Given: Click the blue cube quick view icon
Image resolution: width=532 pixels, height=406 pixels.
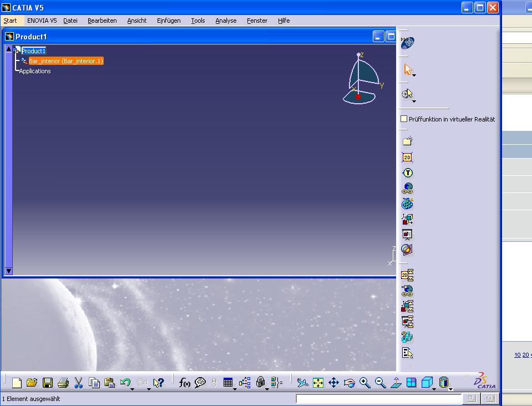Looking at the screenshot, I should 427,382.
